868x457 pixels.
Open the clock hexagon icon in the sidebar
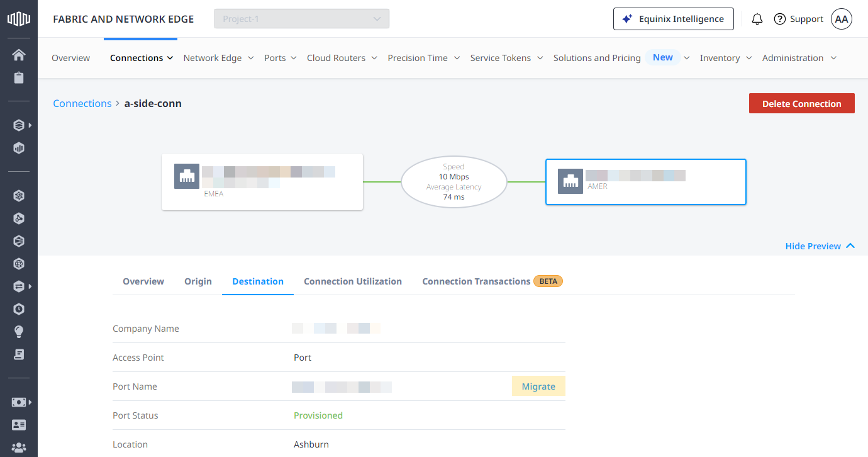point(19,309)
